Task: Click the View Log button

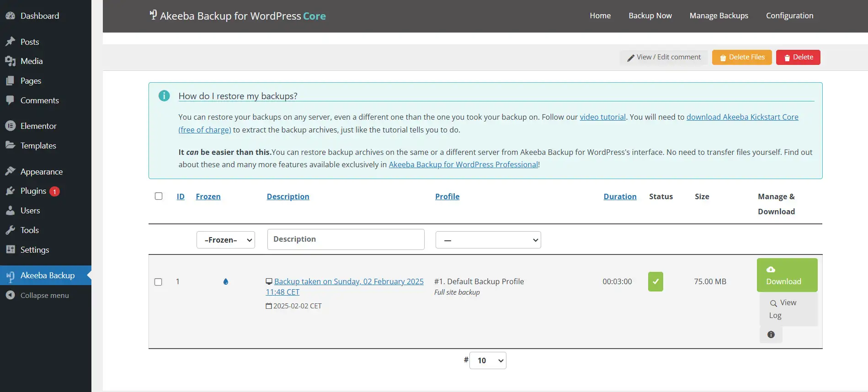Action: [x=788, y=309]
